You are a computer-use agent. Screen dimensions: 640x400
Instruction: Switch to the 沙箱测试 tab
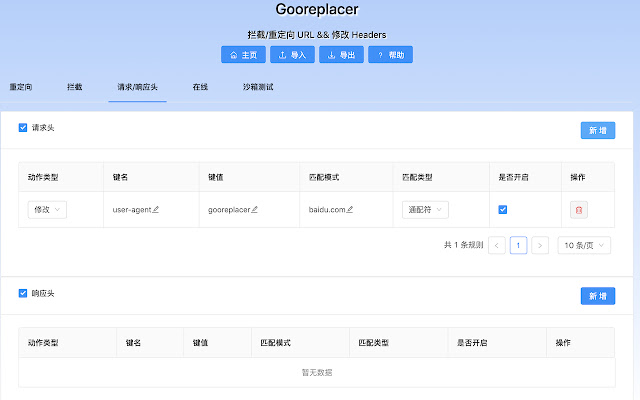pyautogui.click(x=257, y=88)
